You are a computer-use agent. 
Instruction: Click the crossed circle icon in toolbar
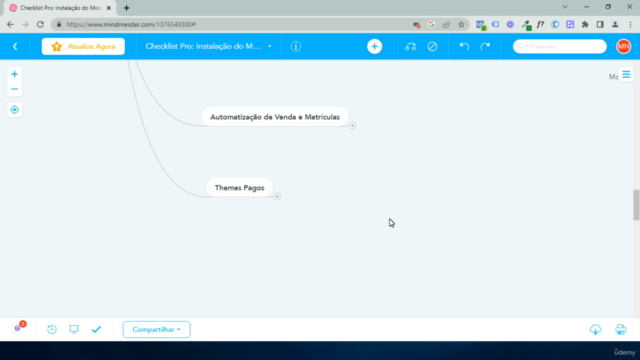(432, 47)
